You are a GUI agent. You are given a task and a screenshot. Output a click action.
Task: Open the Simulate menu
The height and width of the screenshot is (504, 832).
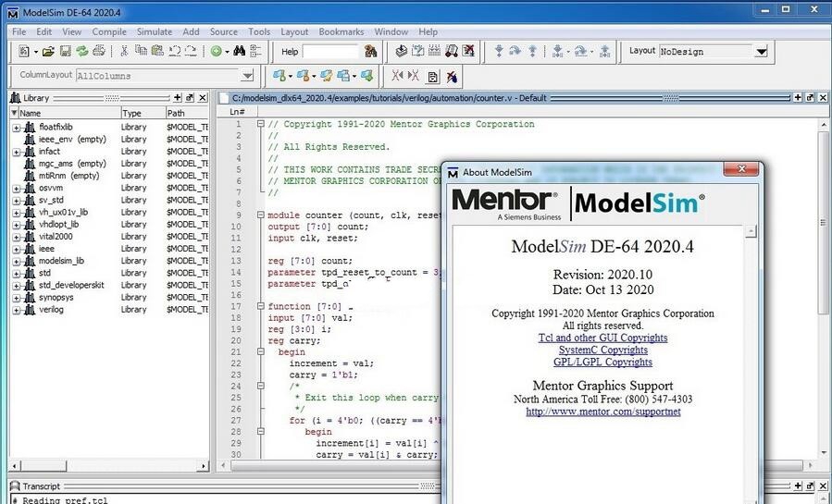[x=155, y=31]
